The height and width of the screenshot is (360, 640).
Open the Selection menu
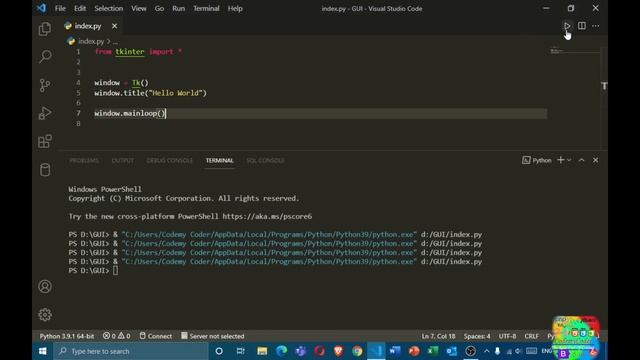click(109, 8)
